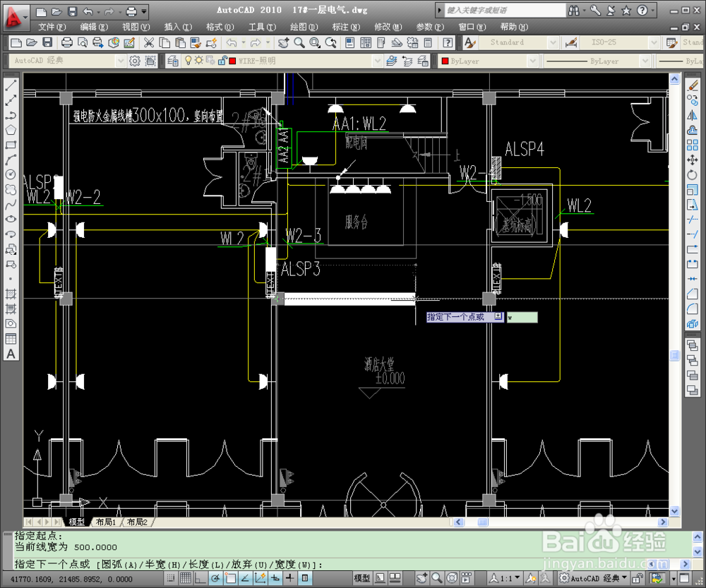
Task: Expand the WIRE-照明 layer dropdown
Action: pos(377,61)
